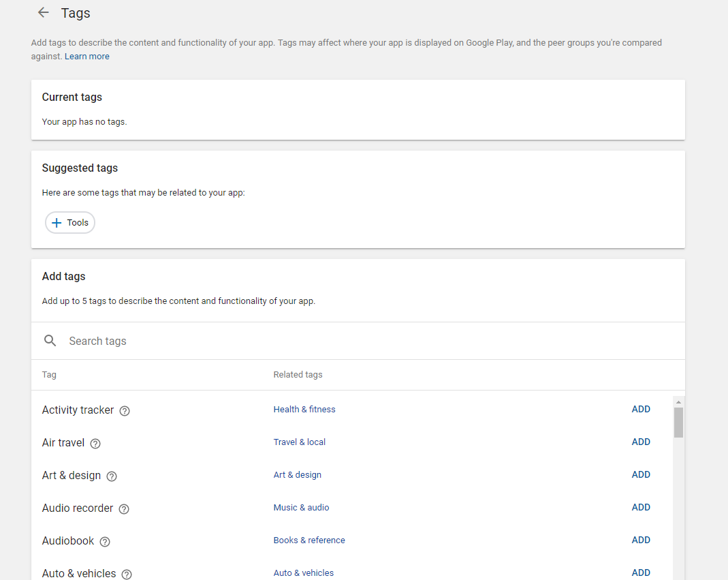Click the help icon beside Audio recorder
This screenshot has width=728, height=580.
[123, 508]
